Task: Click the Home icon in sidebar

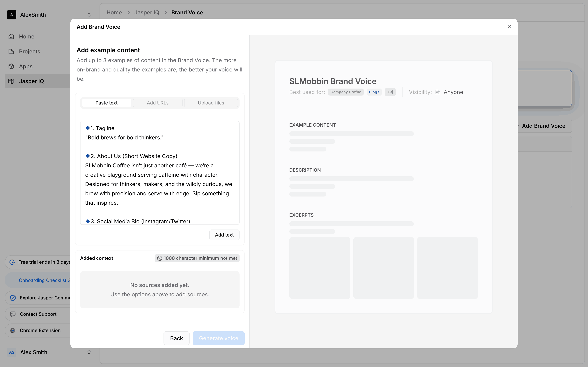Action: [11, 37]
